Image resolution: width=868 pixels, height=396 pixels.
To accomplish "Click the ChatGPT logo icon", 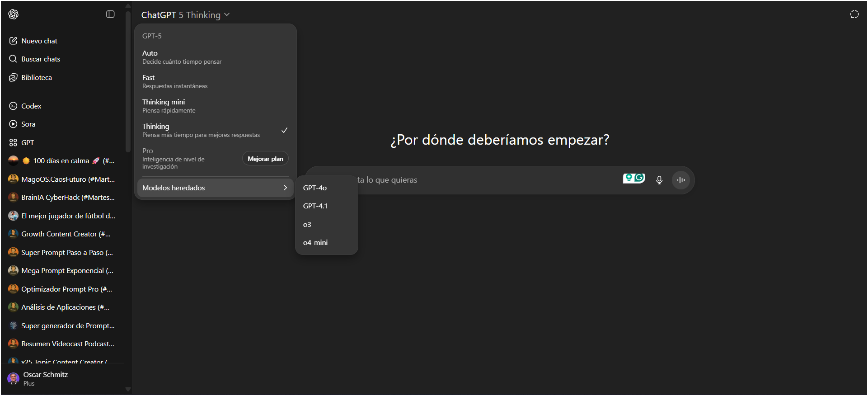I will tap(13, 14).
